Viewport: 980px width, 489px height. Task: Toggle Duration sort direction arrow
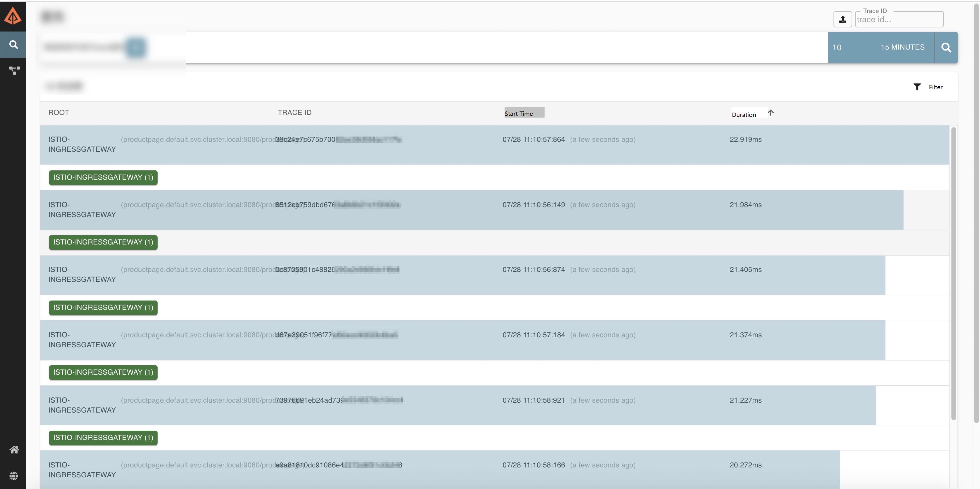pos(770,113)
